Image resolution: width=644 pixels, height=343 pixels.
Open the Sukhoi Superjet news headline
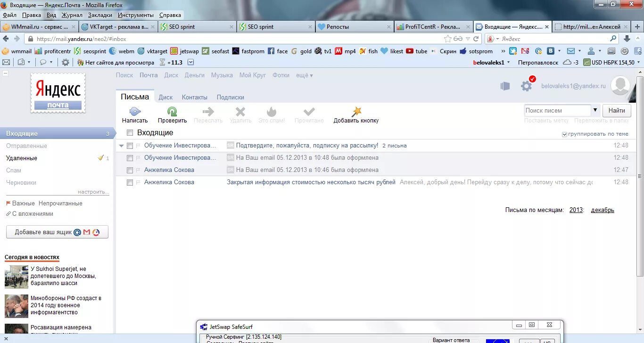(63, 276)
